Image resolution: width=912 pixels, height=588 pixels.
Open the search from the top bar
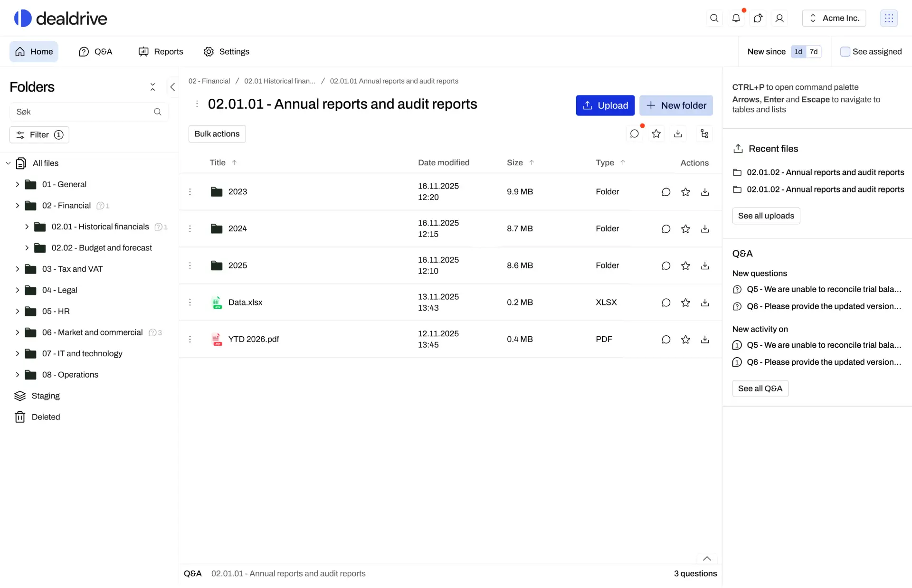714,18
